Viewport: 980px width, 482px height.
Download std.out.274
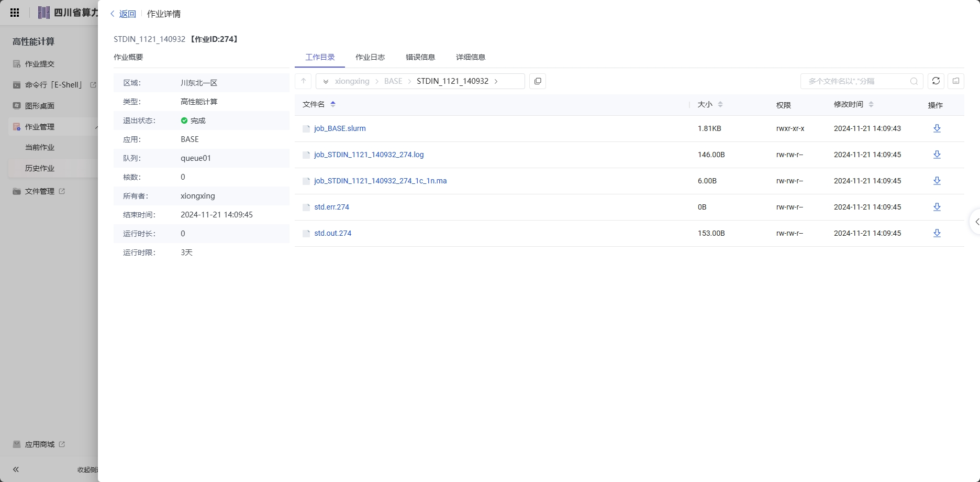click(937, 233)
